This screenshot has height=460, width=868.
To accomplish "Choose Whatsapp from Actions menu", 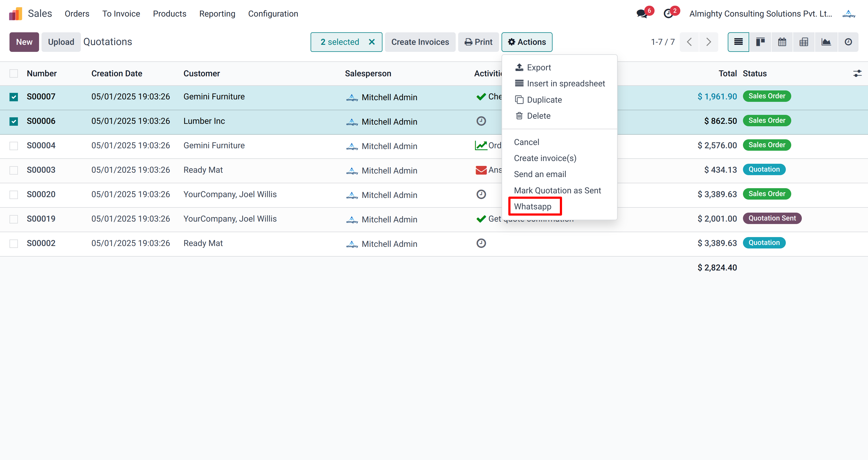I will point(533,206).
